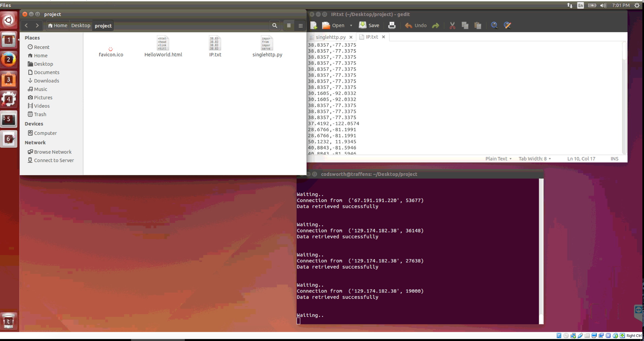Switch to the singlehttp.py tab
This screenshot has height=341, width=644.
[x=330, y=37]
